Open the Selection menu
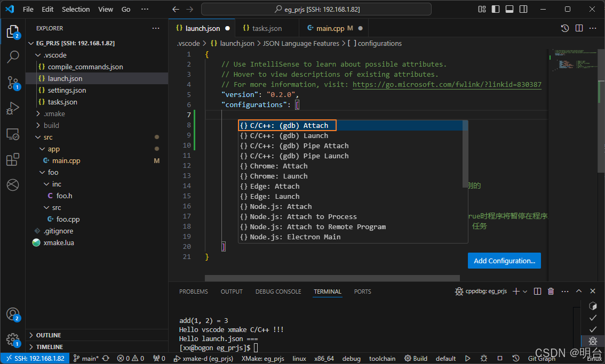The image size is (605, 364). coord(76,9)
